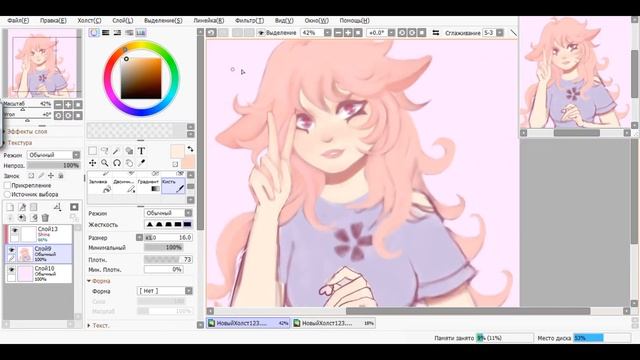This screenshot has height=360, width=640.
Task: Undo using the toolbar arrow
Action: (211, 33)
